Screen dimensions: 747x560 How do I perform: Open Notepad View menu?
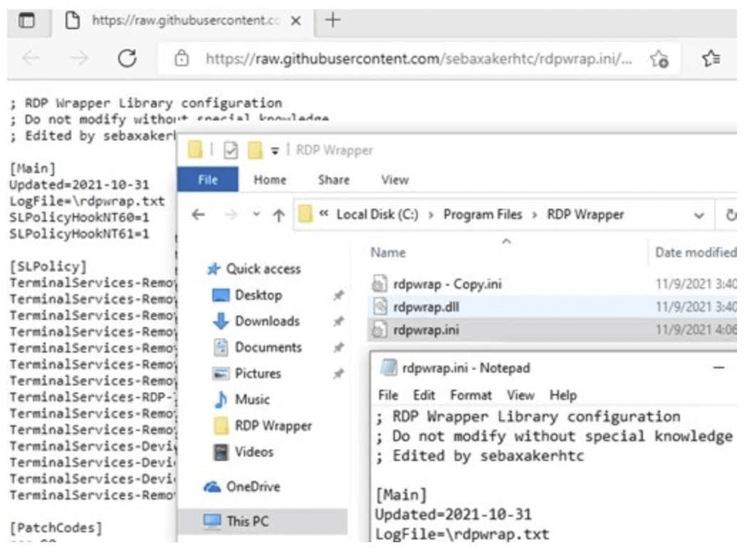click(520, 395)
